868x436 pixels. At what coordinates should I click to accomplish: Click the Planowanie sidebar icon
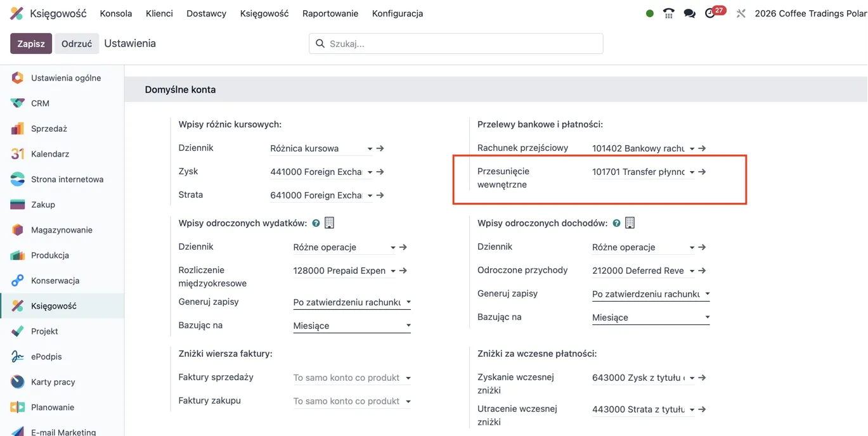click(18, 407)
